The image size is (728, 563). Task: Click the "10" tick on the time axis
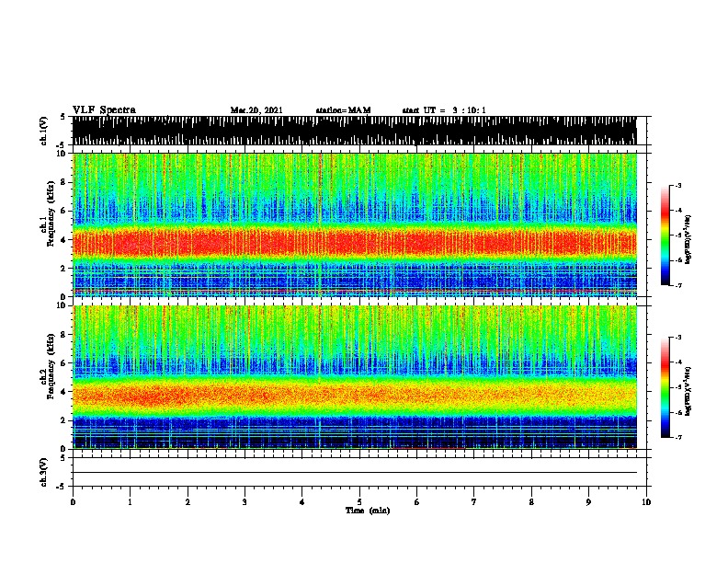coord(646,502)
